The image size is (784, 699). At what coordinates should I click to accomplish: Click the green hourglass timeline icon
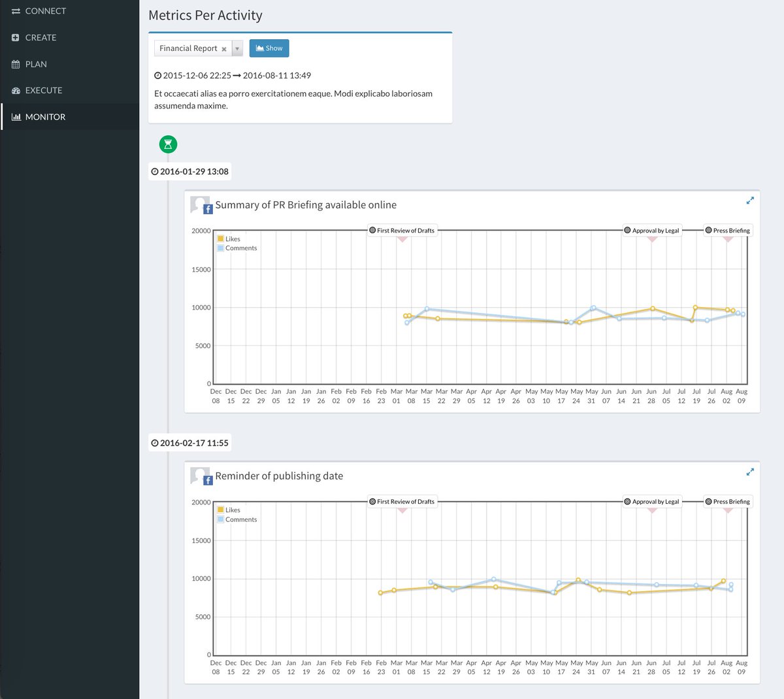(168, 144)
